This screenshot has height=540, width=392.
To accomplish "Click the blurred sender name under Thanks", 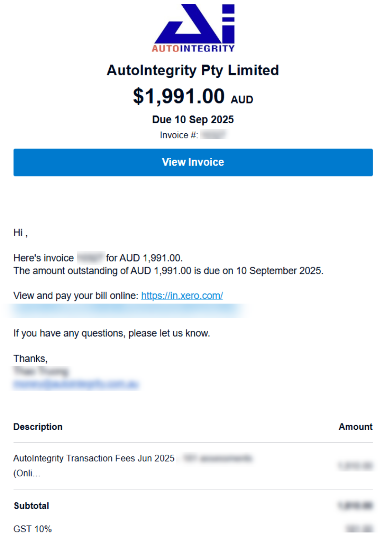I will click(x=41, y=371).
